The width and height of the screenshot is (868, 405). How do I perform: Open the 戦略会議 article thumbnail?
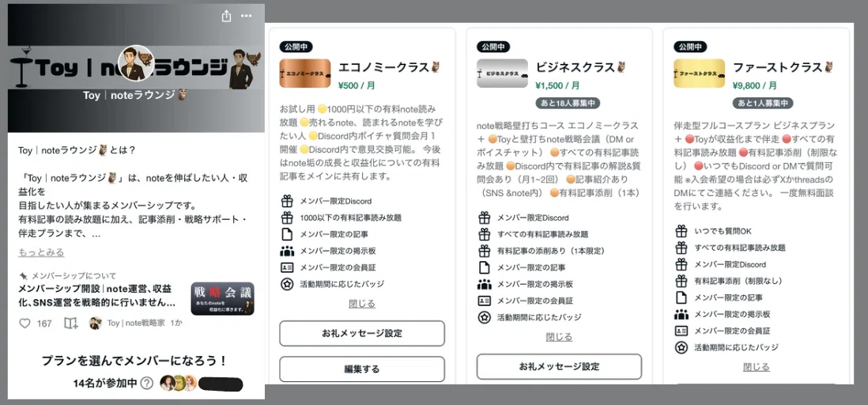coord(223,299)
